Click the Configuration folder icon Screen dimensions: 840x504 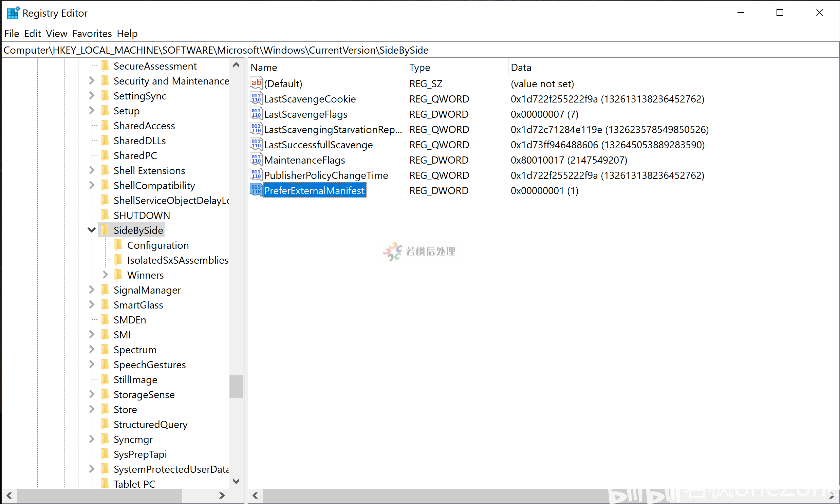[x=118, y=245]
